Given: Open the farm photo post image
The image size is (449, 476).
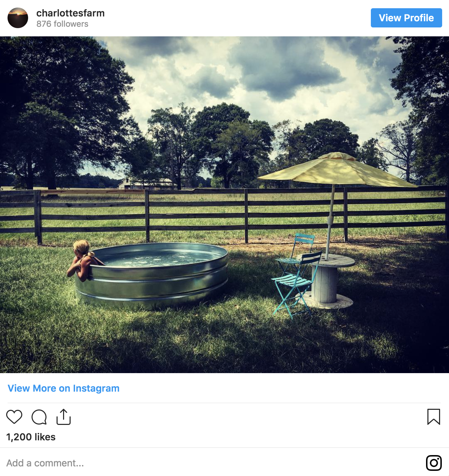Looking at the screenshot, I should pyautogui.click(x=224, y=205).
